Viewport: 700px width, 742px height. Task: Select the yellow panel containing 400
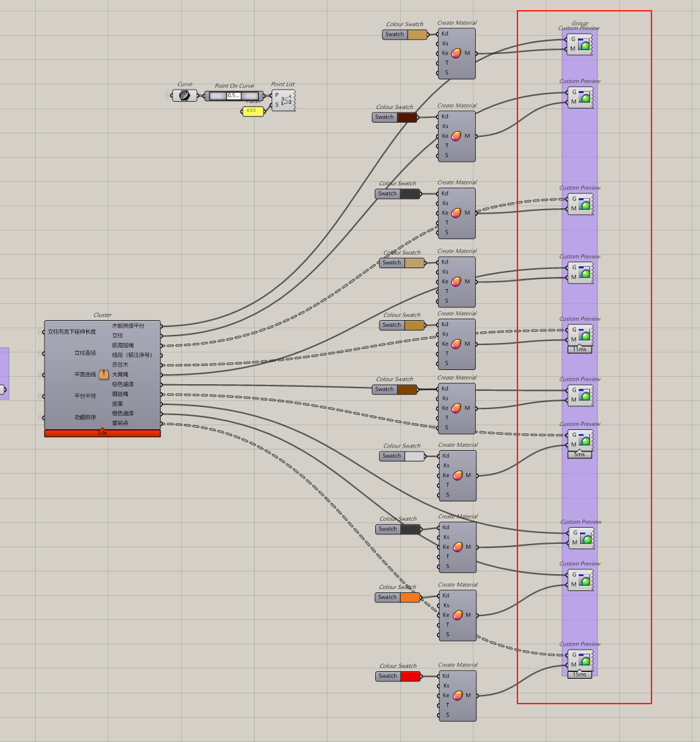[253, 111]
